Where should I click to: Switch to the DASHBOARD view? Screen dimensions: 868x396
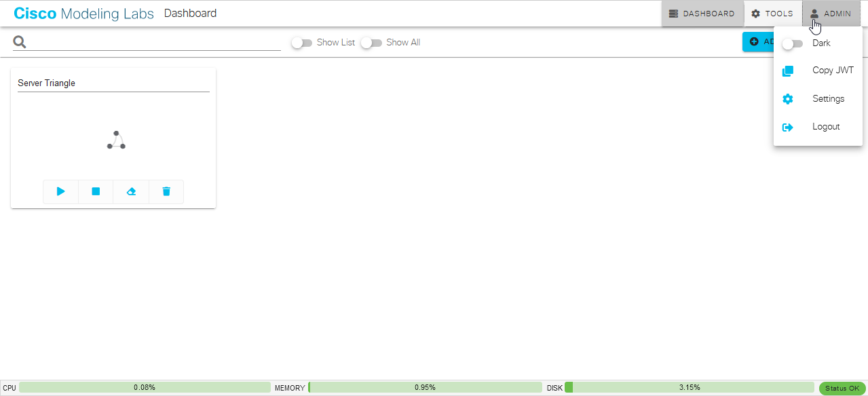[702, 13]
